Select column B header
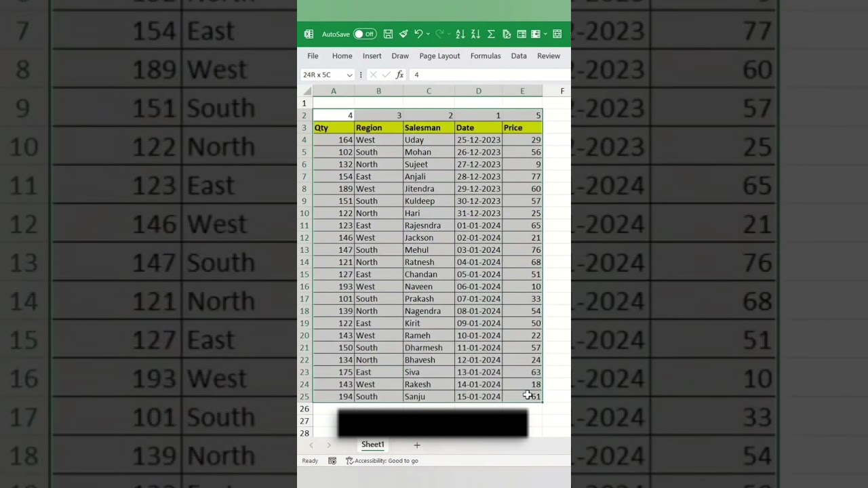 378,91
